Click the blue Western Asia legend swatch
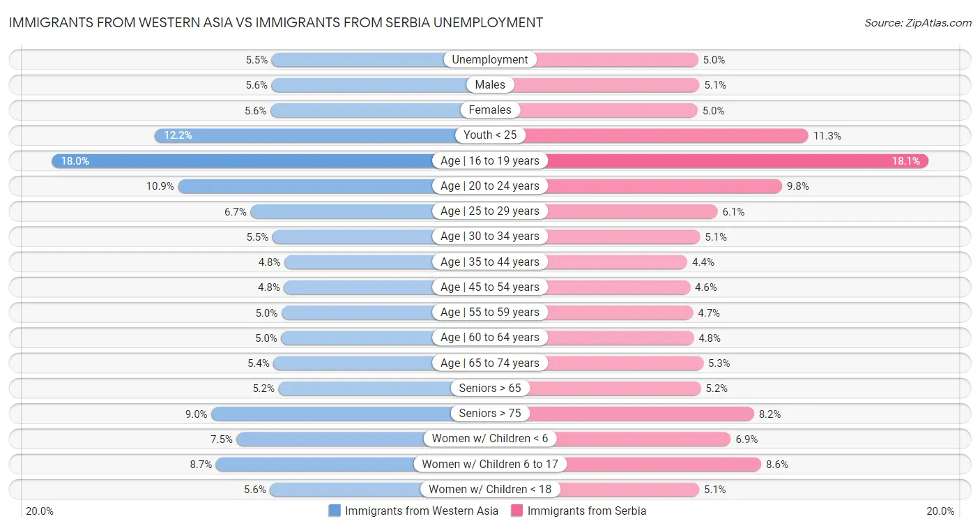Screen dimensions: 980x528 tap(335, 511)
